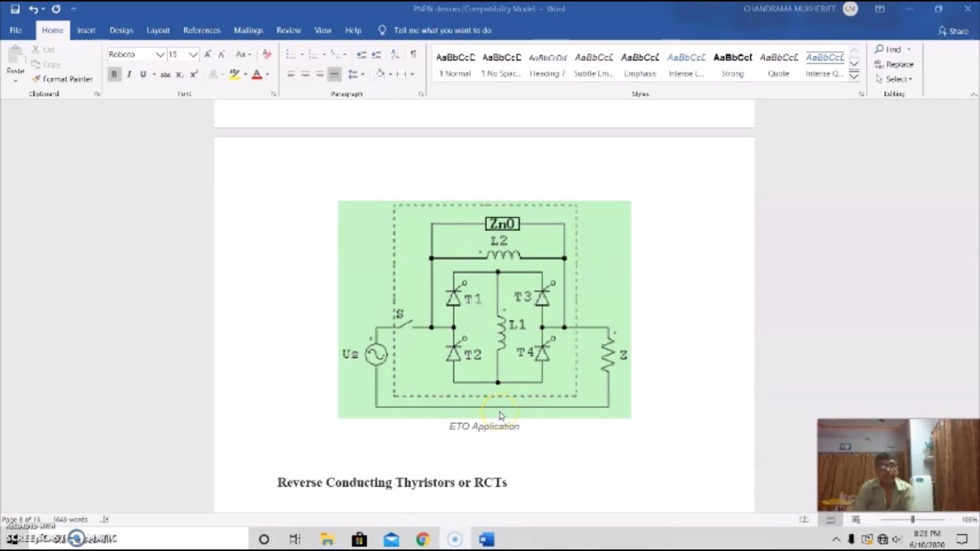Screen dimensions: 980x551
Task: Toggle Underline formatting
Action: [x=143, y=74]
